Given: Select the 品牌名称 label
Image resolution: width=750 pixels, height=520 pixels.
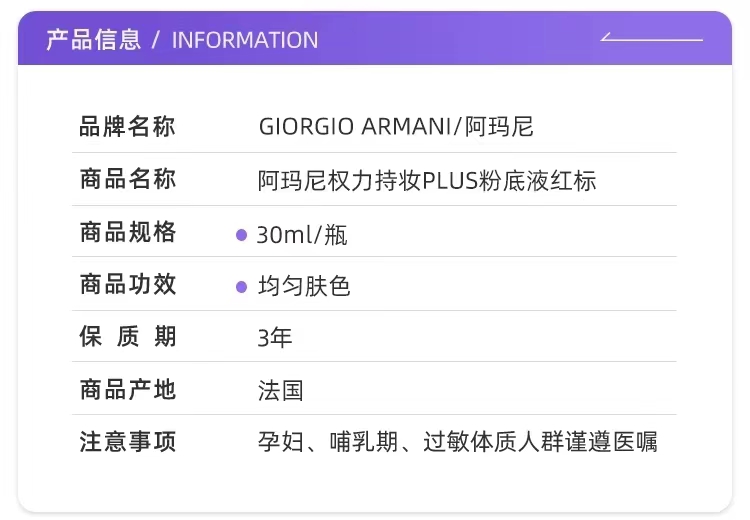Looking at the screenshot, I should click(128, 127).
